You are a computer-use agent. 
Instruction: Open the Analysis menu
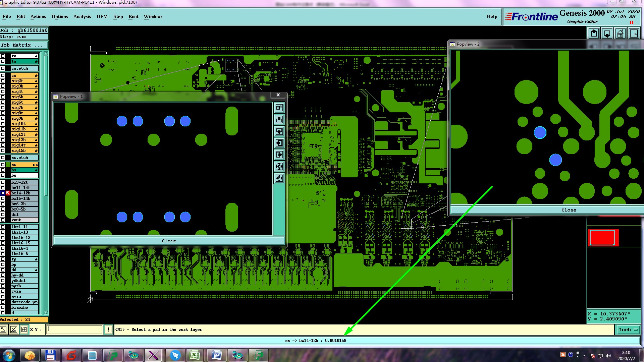click(x=82, y=16)
